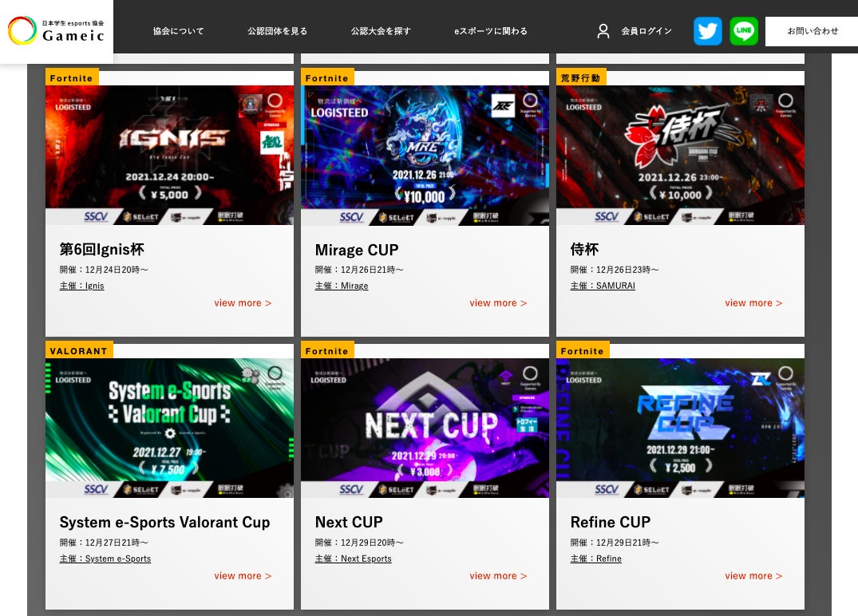Select the VALORANT category tag
Viewport: 858px width, 616px height.
79,350
